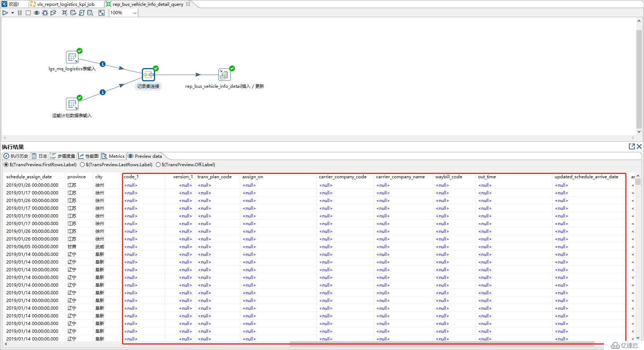The height and width of the screenshot is (350, 644).
Task: Select the 2019/01/19 00:00:00.000 date cell
Action: tap(32, 216)
